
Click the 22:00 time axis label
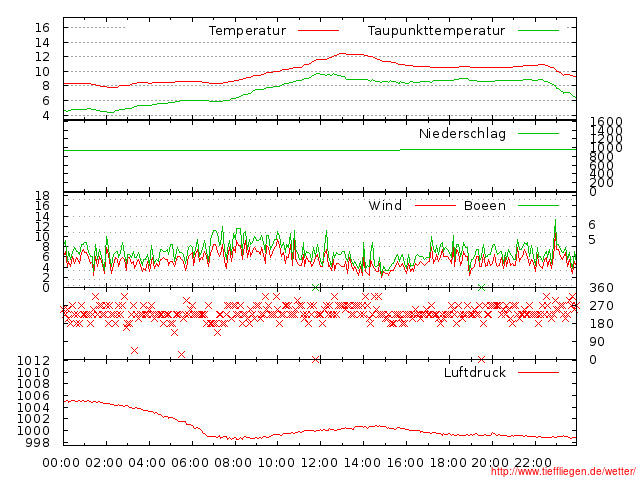[533, 462]
